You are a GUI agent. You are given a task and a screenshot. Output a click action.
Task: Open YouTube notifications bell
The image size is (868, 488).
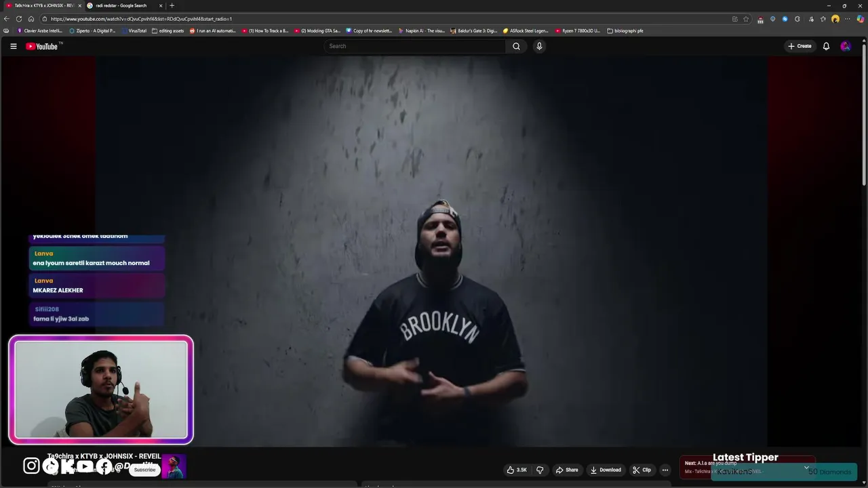click(x=826, y=46)
